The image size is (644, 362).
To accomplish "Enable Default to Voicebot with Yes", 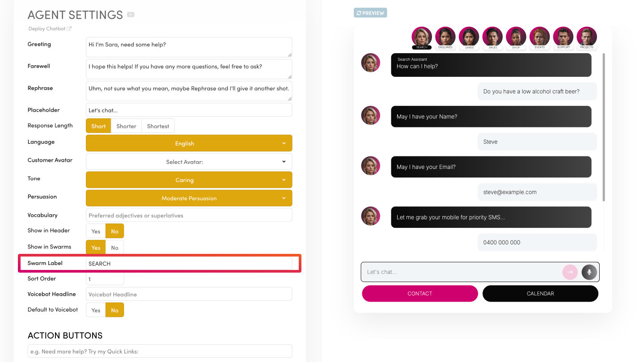I will [x=96, y=310].
